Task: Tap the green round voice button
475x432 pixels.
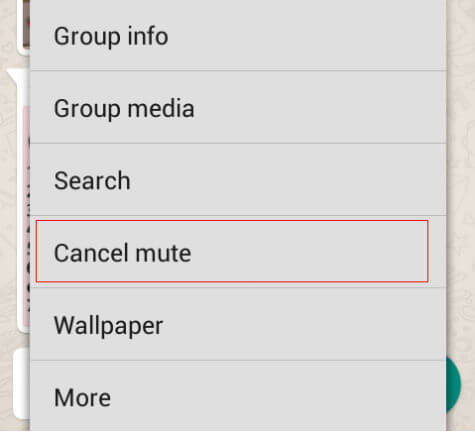Action: point(454,385)
